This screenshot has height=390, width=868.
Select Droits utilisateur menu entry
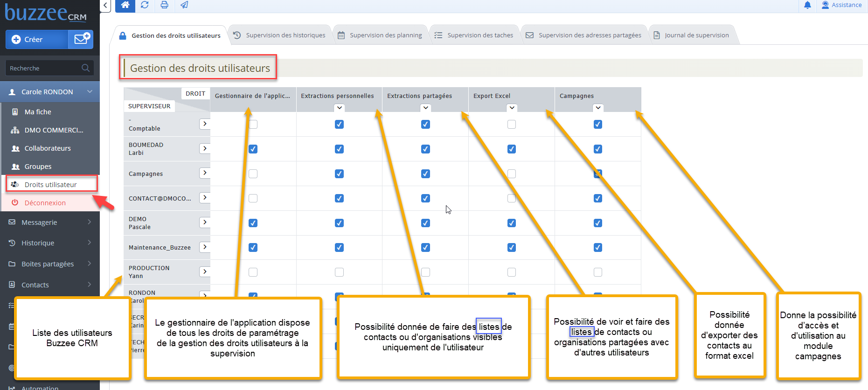51,184
